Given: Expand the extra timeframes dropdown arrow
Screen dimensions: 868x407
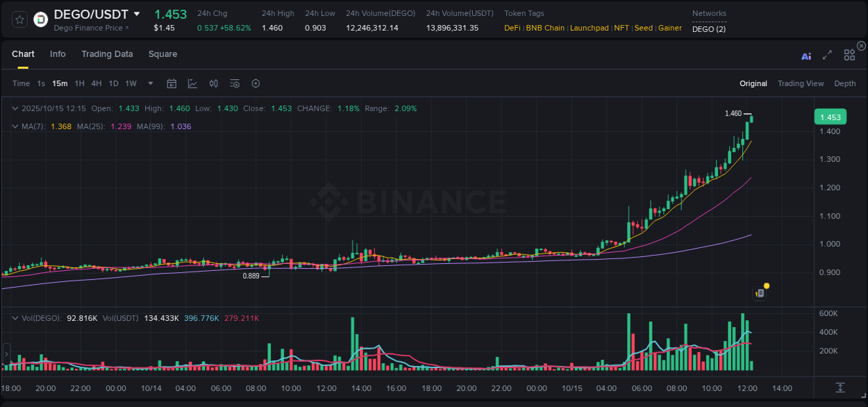Looking at the screenshot, I should tap(149, 83).
